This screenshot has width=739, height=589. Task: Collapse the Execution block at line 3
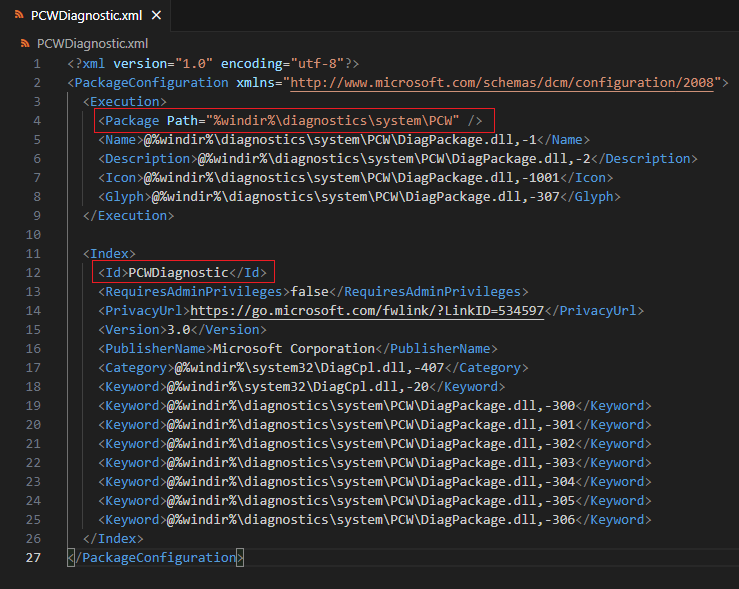[56, 101]
